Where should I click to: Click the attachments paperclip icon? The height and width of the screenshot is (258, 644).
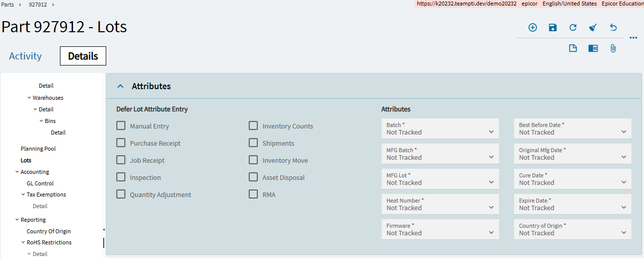(613, 48)
